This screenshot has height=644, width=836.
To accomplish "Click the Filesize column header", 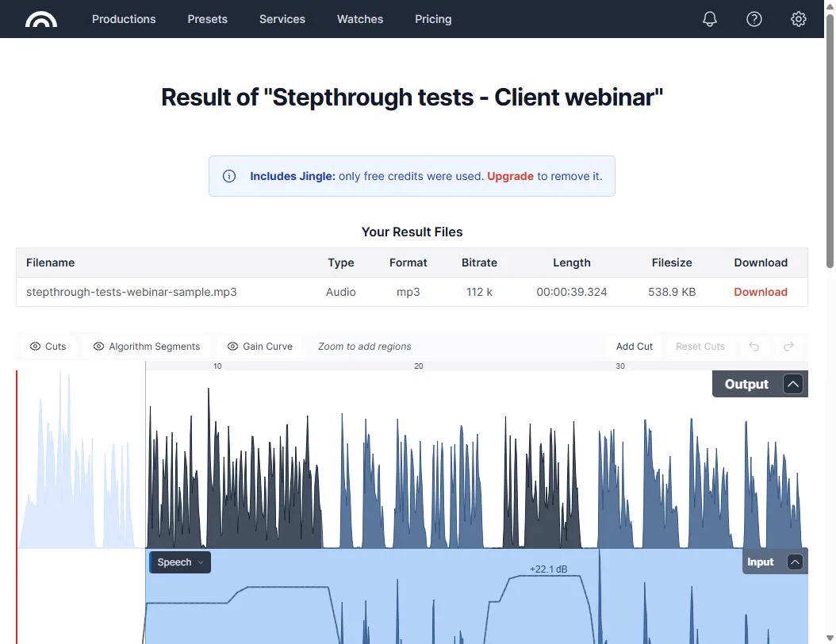I will tap(672, 263).
